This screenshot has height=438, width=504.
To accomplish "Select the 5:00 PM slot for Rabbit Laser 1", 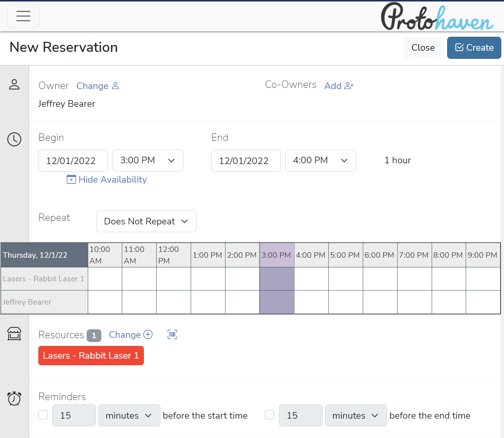I will [x=345, y=279].
